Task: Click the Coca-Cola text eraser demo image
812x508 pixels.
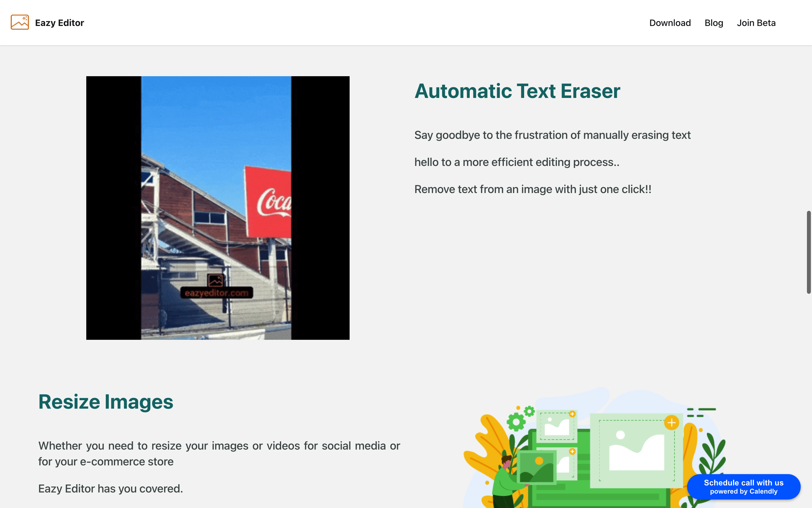Action: tap(218, 208)
